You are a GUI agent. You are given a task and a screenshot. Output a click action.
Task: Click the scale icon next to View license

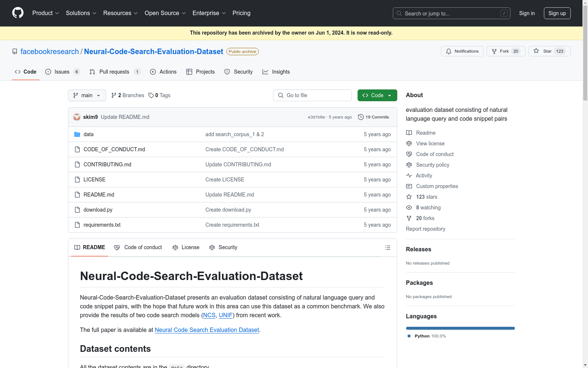[x=409, y=144]
